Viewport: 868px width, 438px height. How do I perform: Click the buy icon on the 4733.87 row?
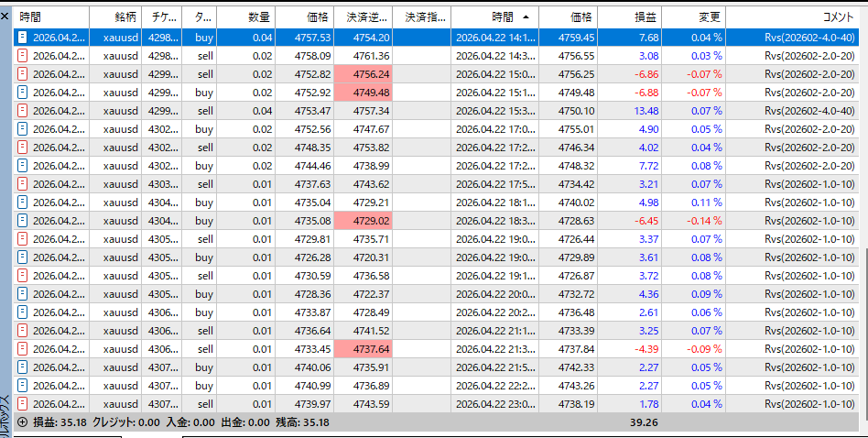click(x=23, y=312)
